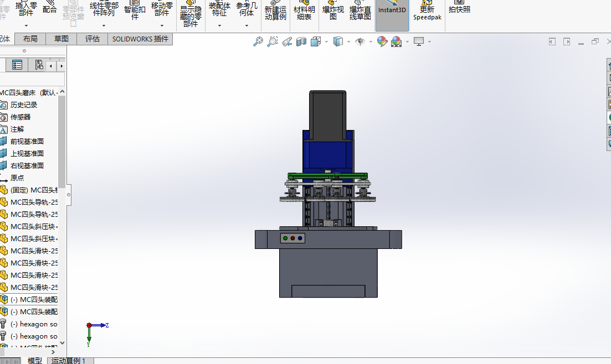Screen dimensions: 611x364
Task: Select the Zoom to Area tool
Action: 273,41
